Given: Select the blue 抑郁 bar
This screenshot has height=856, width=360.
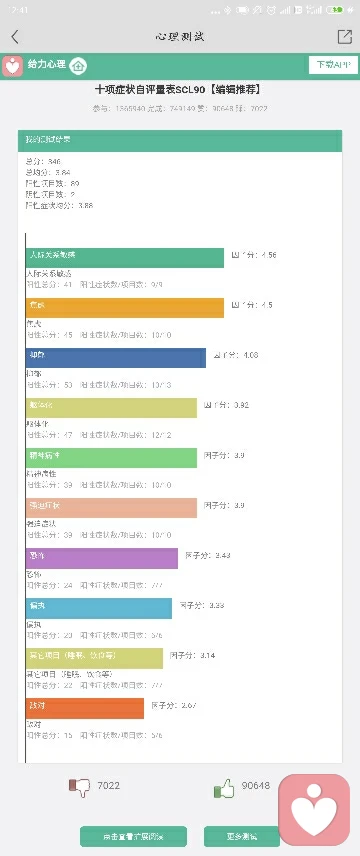Looking at the screenshot, I should (116, 358).
